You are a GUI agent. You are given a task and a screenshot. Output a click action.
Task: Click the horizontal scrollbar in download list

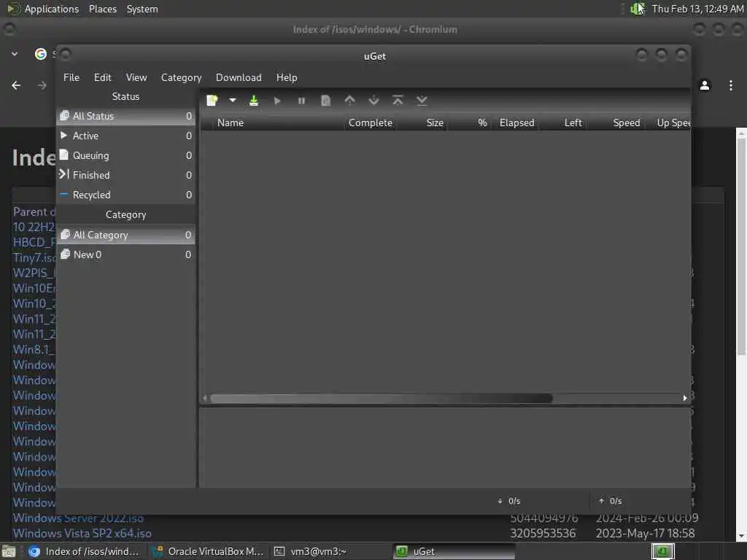[381, 398]
